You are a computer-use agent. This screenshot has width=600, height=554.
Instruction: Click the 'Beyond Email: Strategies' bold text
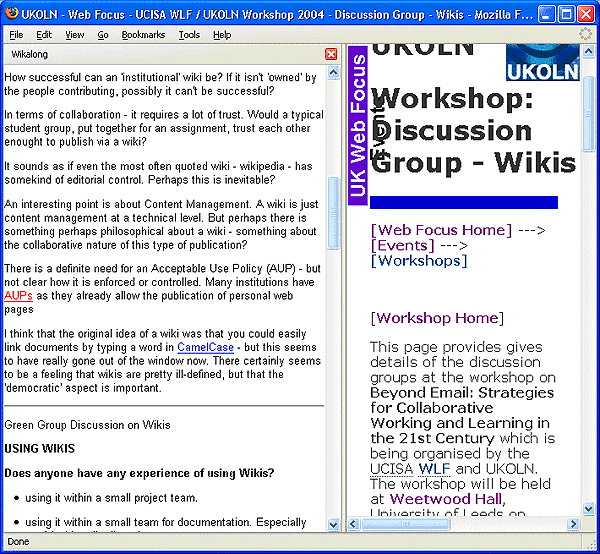click(x=462, y=393)
